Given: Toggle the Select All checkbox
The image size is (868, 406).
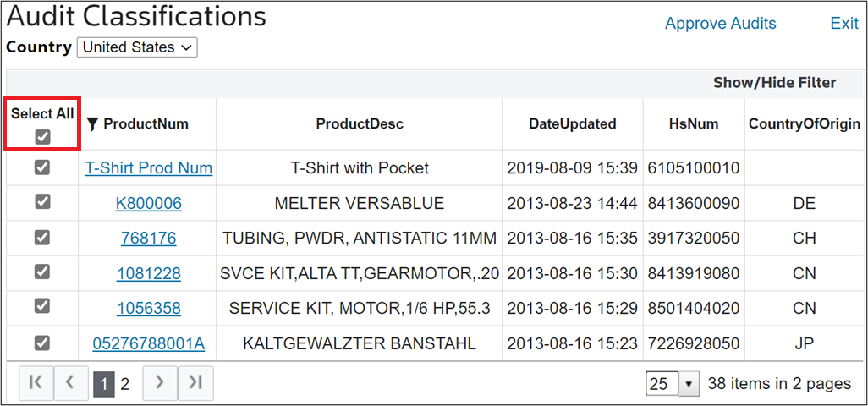Looking at the screenshot, I should pos(42,137).
